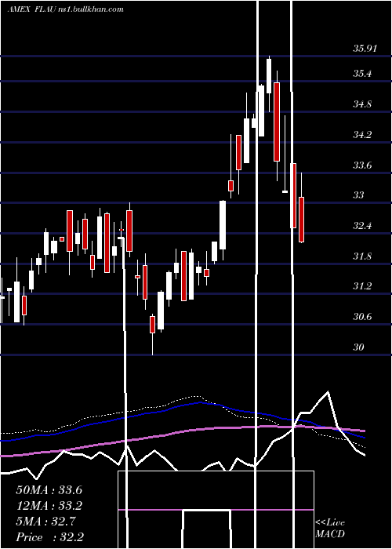This screenshot has height=549, width=392.
Task: Click the 34.2 price axis label
Action: coord(362,134)
